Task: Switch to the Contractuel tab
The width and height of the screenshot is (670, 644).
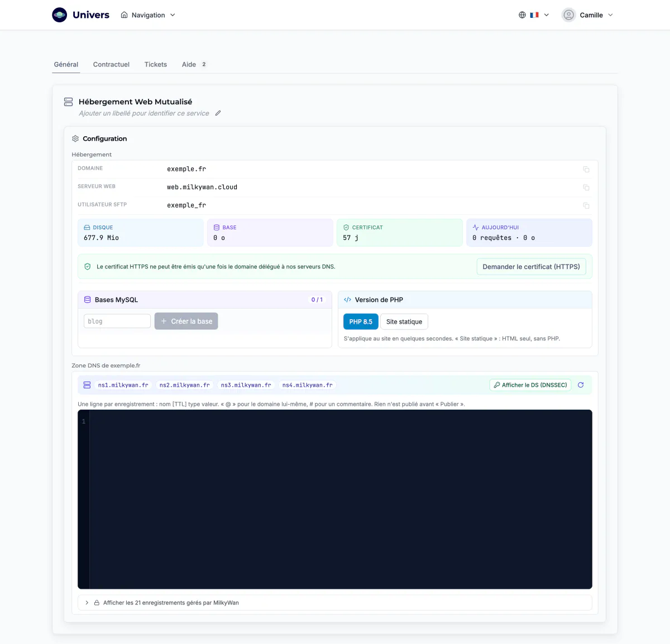Action: point(111,64)
